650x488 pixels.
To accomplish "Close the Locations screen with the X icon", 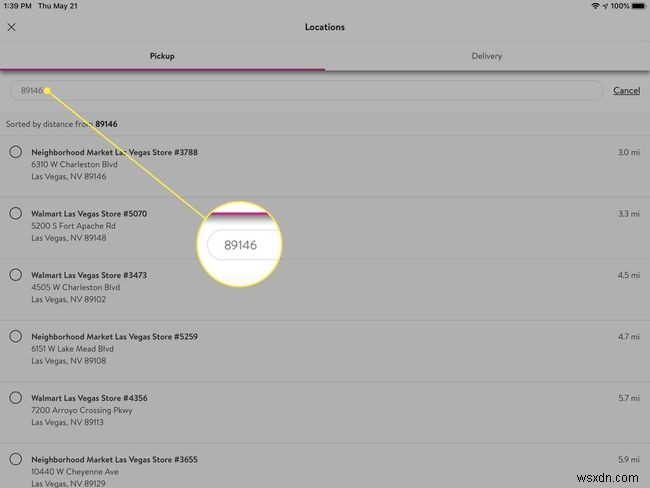I will [x=11, y=27].
